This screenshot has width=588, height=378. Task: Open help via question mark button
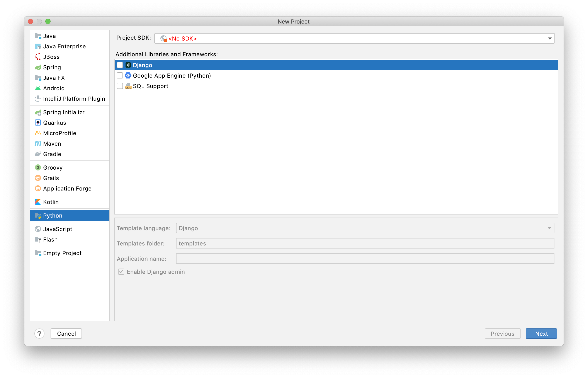[x=39, y=333]
